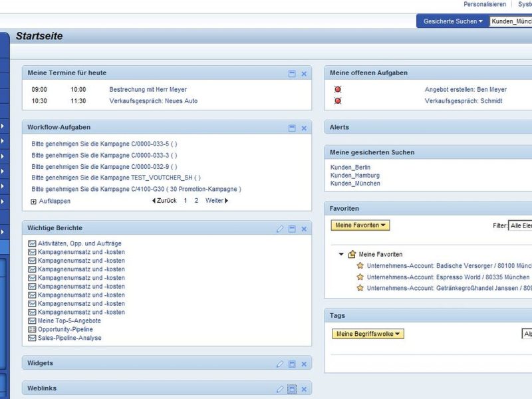Click the star icon beside Getränkegroßhandel Janssen account

tap(360, 288)
